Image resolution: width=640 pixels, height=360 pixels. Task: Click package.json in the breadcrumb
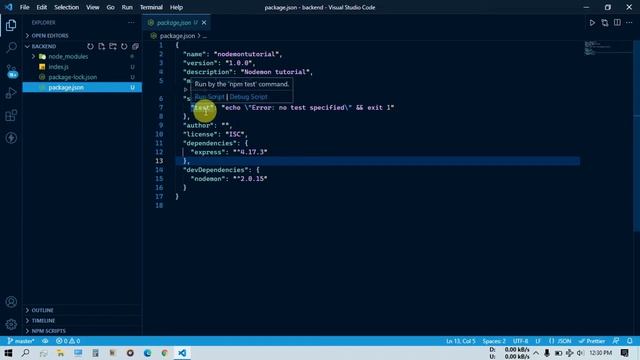click(177, 36)
